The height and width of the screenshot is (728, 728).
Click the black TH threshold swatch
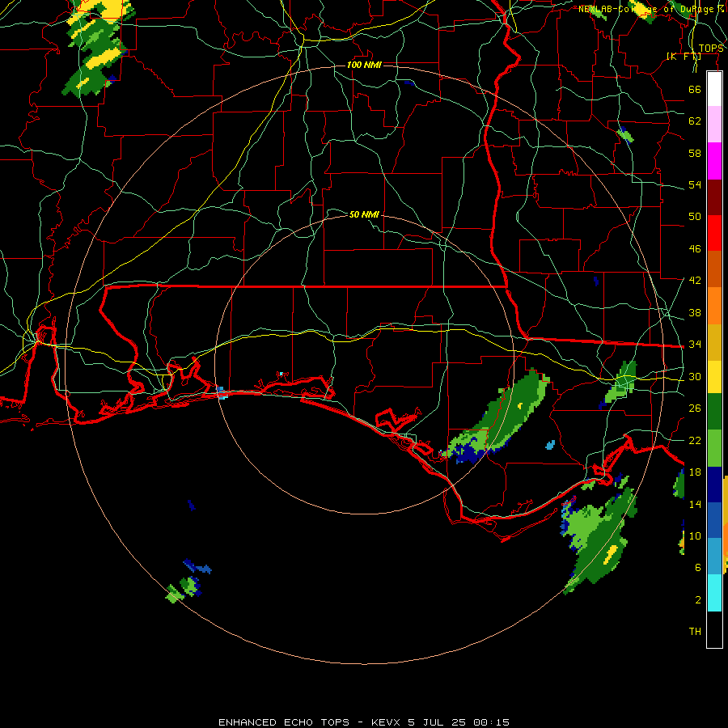714,629
